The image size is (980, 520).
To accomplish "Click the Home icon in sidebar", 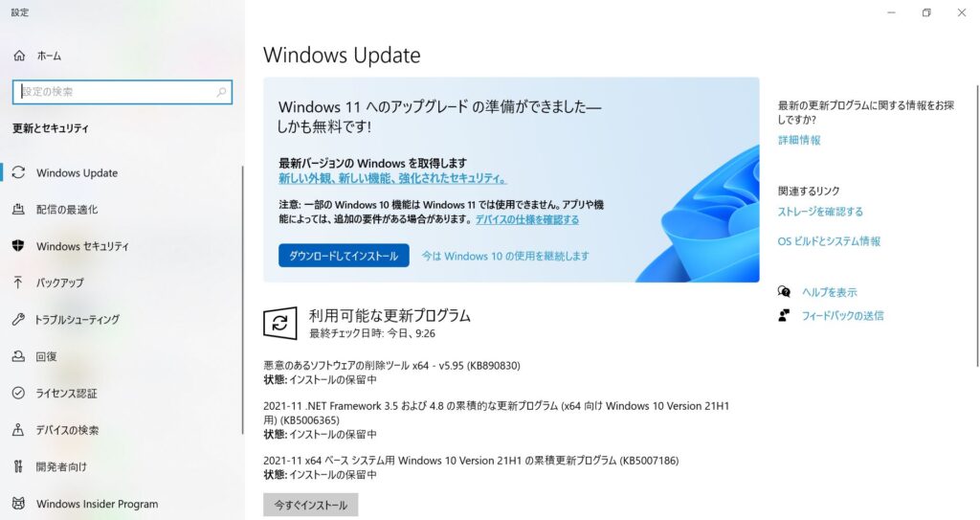I will 19,56.
